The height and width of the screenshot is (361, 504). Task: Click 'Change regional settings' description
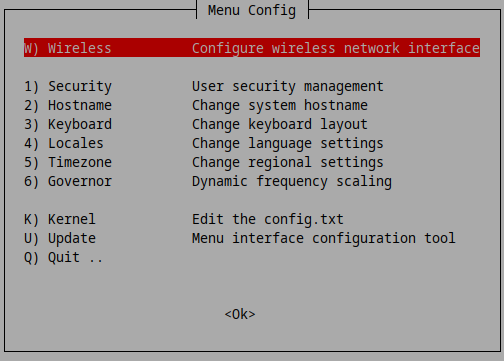click(x=288, y=162)
